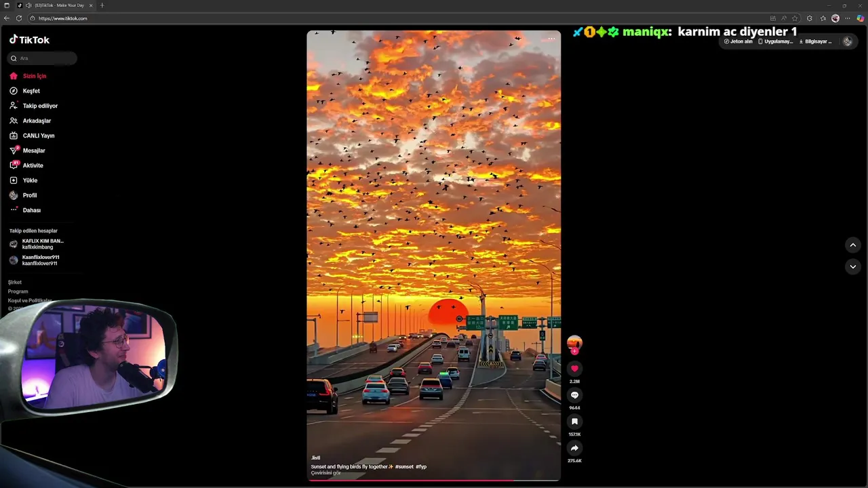868x488 pixels.
Task: Close the TikTok browser tab
Action: click(x=91, y=5)
